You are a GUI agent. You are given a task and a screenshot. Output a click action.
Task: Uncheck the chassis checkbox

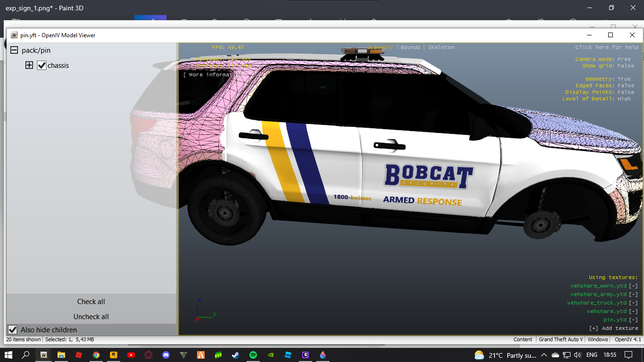42,66
